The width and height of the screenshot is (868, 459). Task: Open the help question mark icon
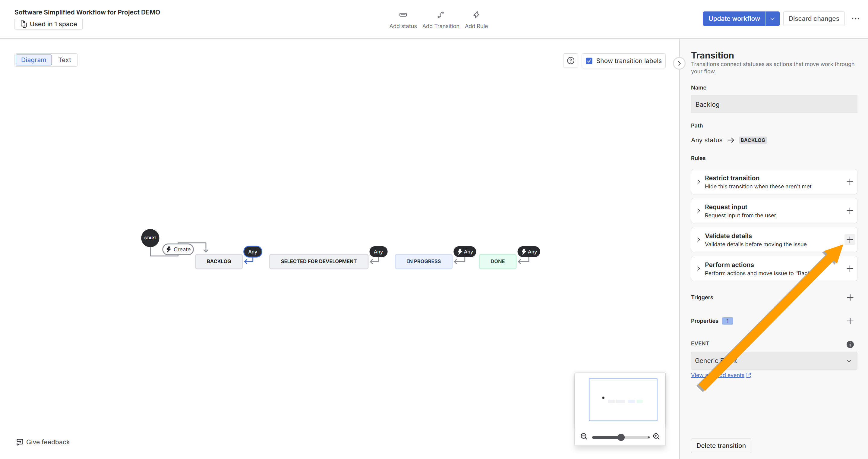click(x=570, y=61)
